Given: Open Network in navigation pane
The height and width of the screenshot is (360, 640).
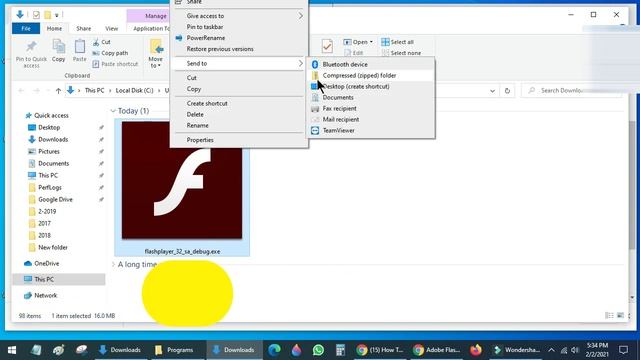Looking at the screenshot, I should coord(45,296).
